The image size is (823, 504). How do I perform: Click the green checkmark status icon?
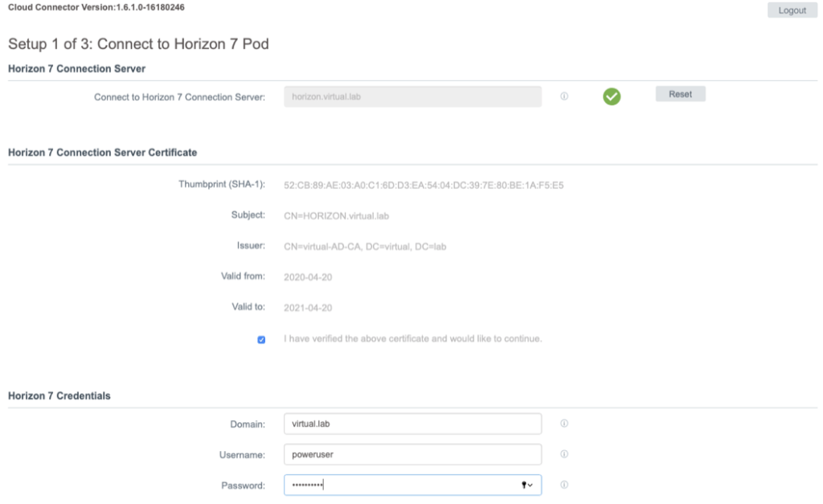click(x=612, y=96)
